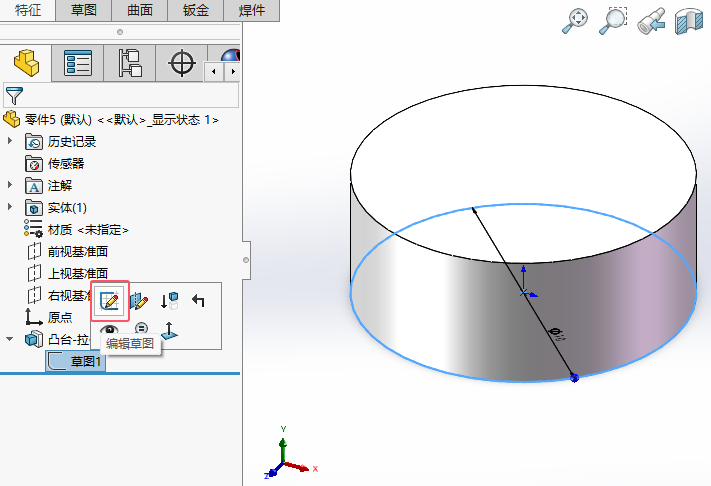
Task: Select 实体(1) tree item
Action: point(67,208)
